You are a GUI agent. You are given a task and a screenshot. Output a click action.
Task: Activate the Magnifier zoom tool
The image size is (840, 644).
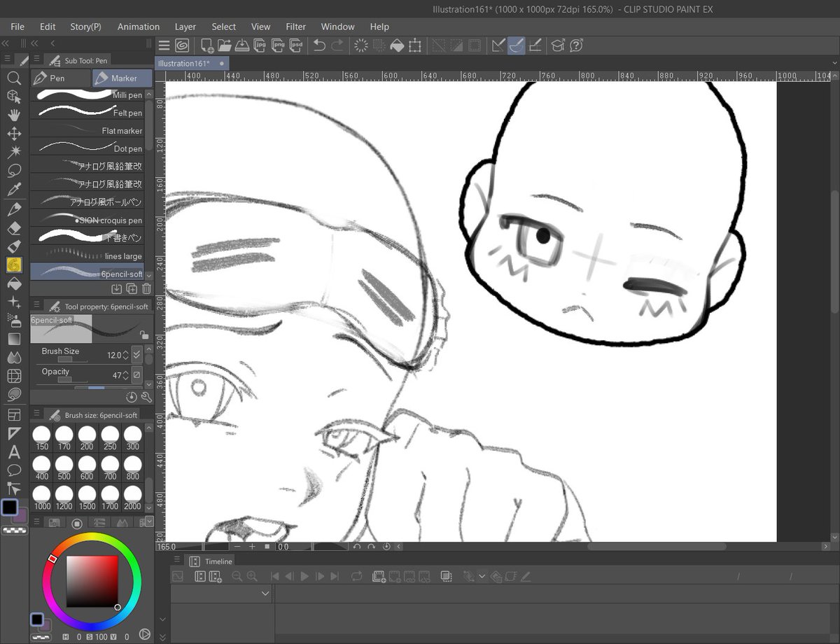14,78
